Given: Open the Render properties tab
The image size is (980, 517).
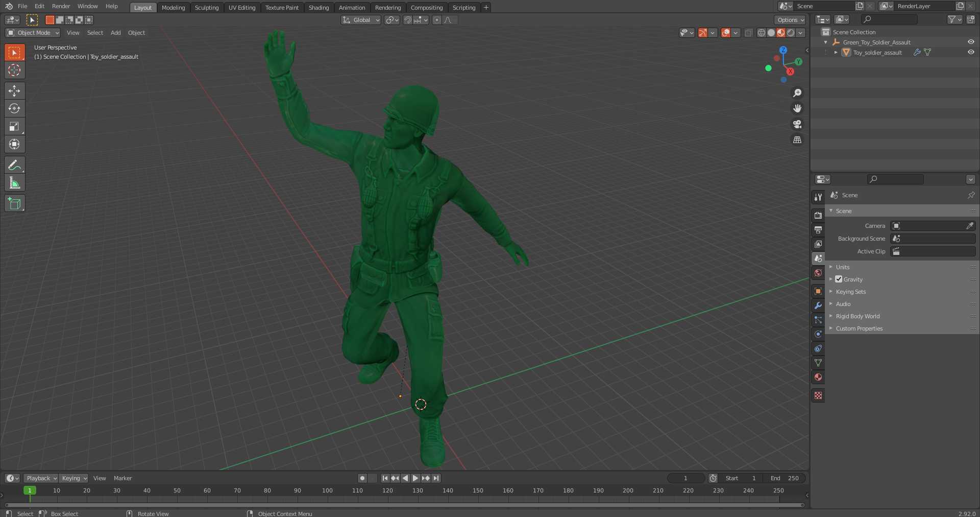Looking at the screenshot, I should coord(818,216).
